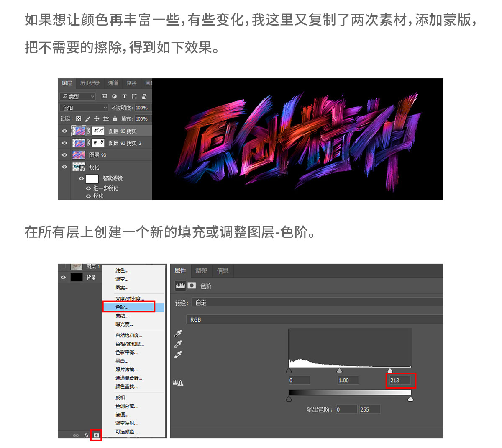Click lock image pixels brush icon

tap(87, 119)
